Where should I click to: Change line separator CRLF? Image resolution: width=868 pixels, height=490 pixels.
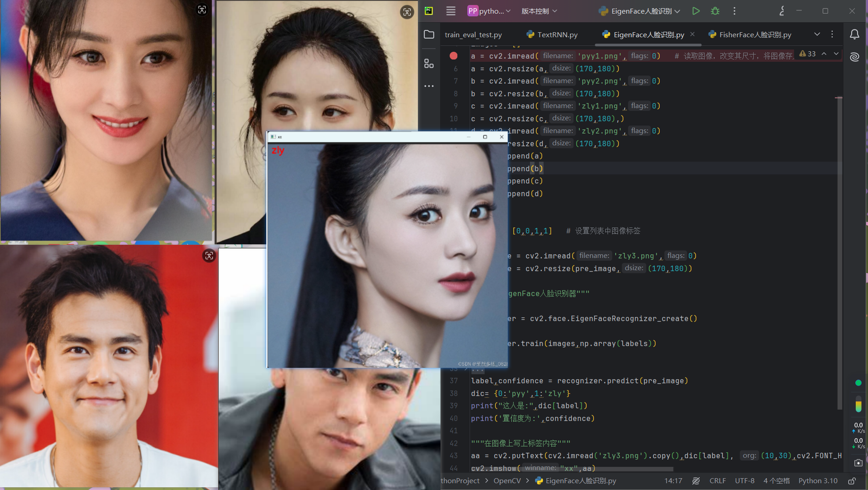point(718,480)
